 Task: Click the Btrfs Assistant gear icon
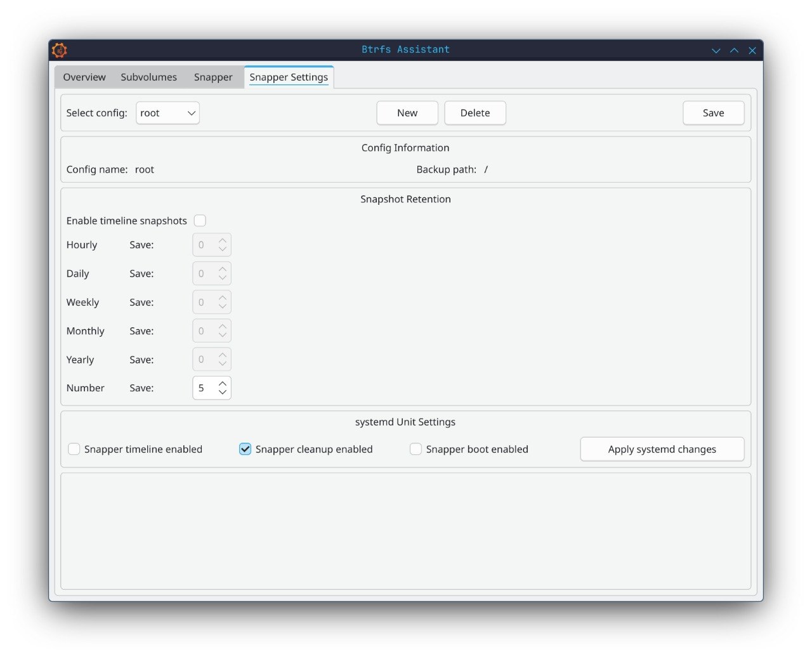point(59,50)
